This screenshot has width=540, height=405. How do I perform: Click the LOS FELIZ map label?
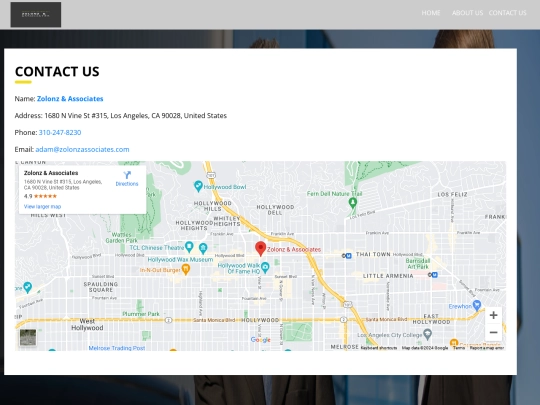click(x=452, y=195)
